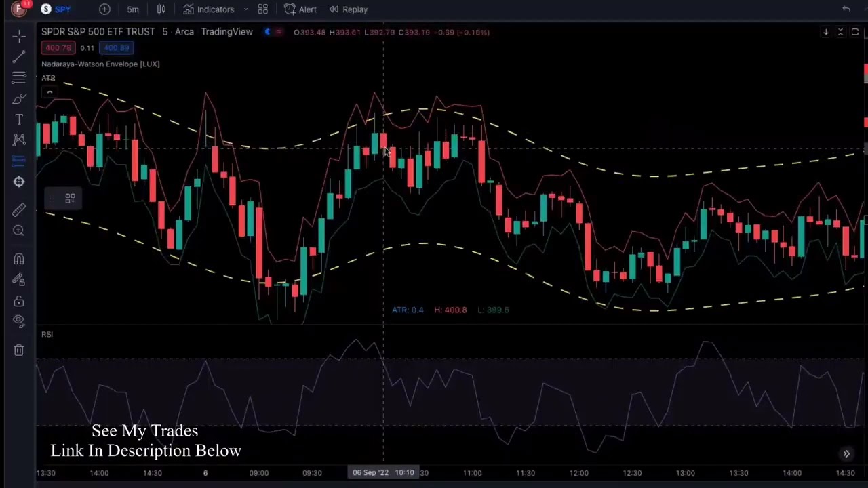868x488 pixels.
Task: Click the H: 400.8 data label
Action: (450, 310)
